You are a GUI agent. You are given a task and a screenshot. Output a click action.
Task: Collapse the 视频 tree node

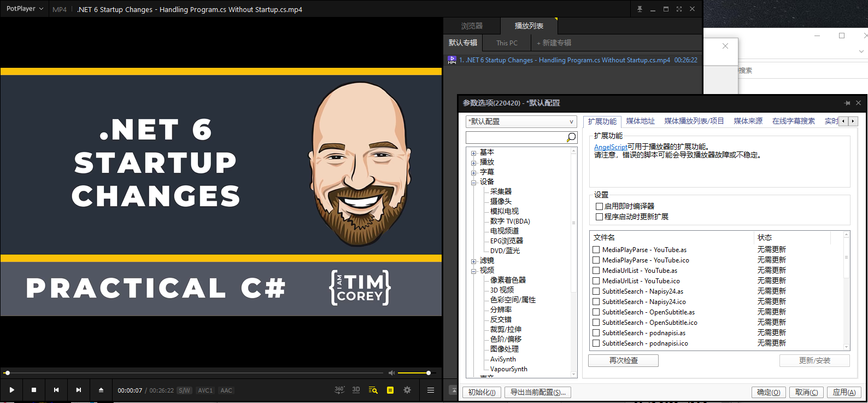[x=473, y=271]
